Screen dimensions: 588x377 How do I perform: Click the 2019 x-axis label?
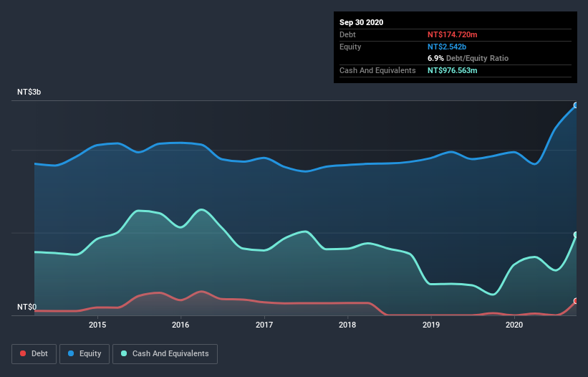(431, 325)
